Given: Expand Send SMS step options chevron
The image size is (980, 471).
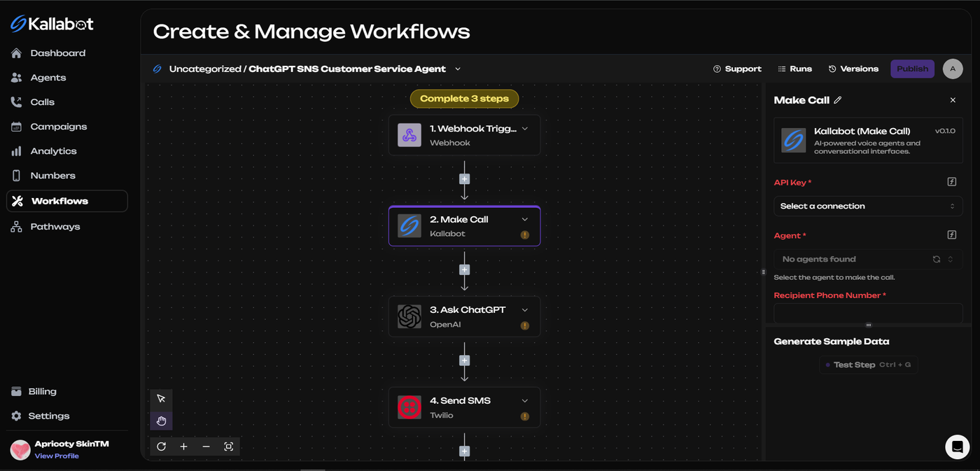Looking at the screenshot, I should [525, 401].
